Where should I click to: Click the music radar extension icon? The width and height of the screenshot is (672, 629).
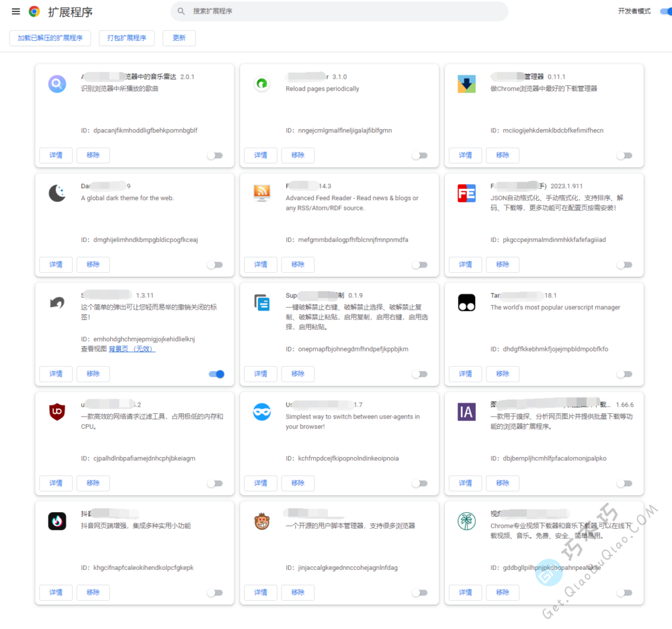coord(57,84)
